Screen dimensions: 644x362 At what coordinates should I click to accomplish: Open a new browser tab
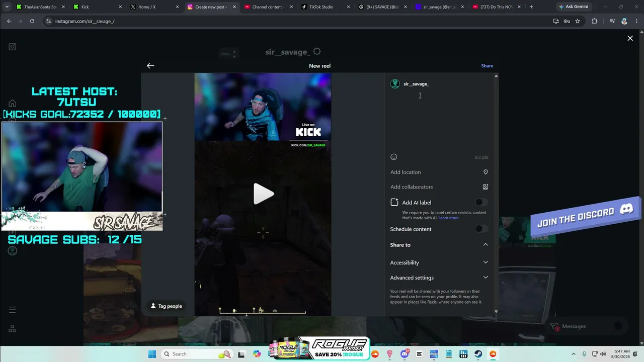pos(531,7)
